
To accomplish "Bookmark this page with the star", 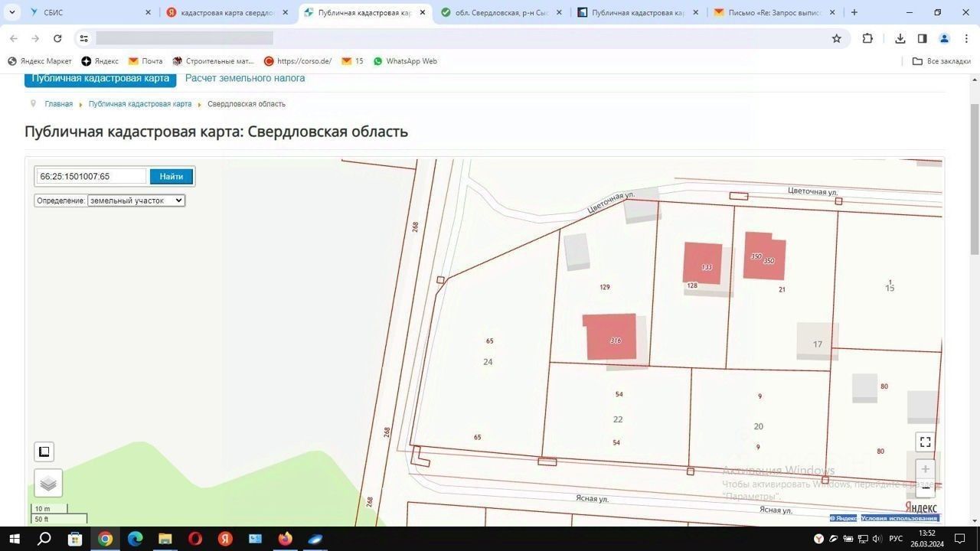I will point(837,38).
